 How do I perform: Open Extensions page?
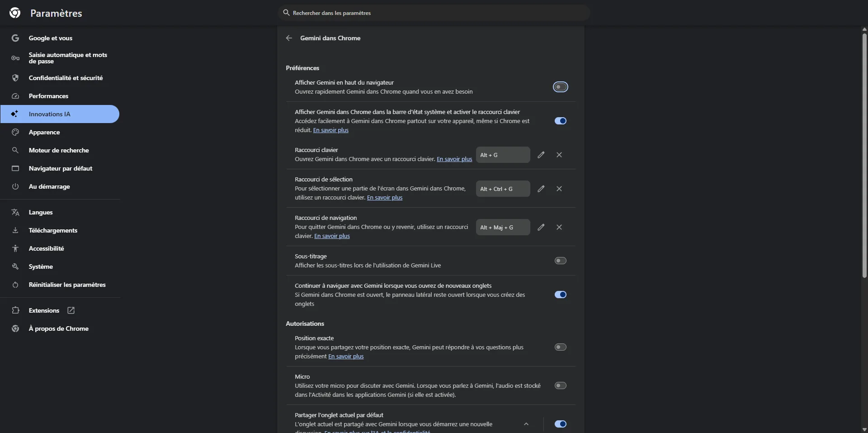pos(60,310)
